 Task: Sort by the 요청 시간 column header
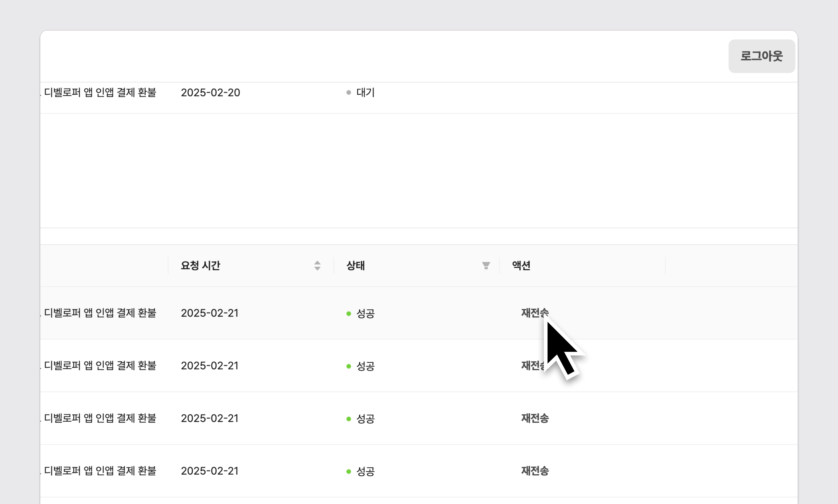(200, 266)
